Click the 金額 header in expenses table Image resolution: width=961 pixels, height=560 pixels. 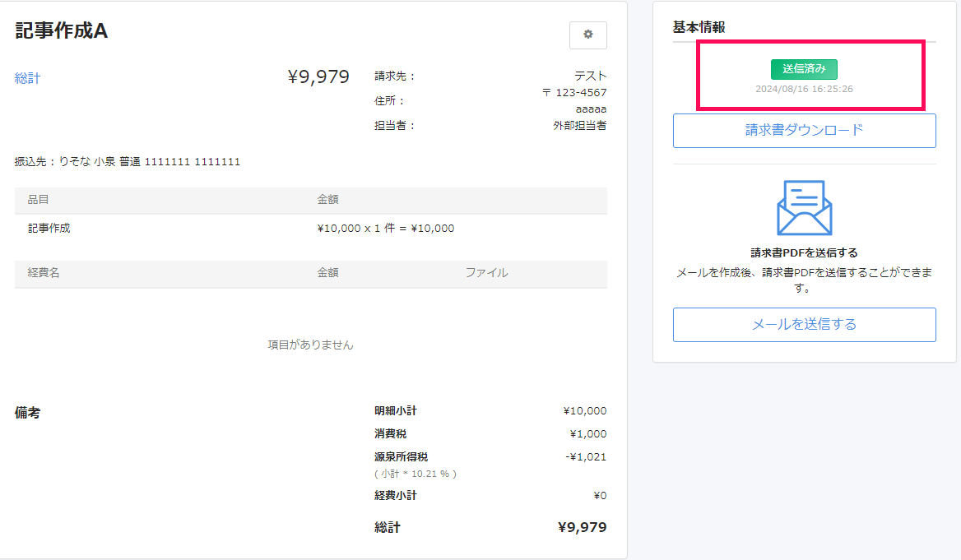point(328,273)
